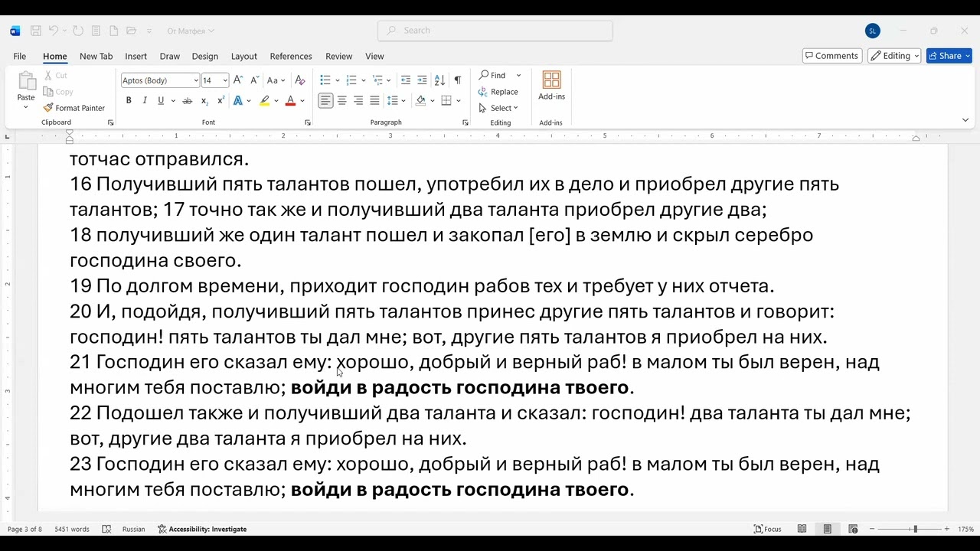Switch to Read Mode view
Viewport: 980px width, 551px height.
point(802,529)
